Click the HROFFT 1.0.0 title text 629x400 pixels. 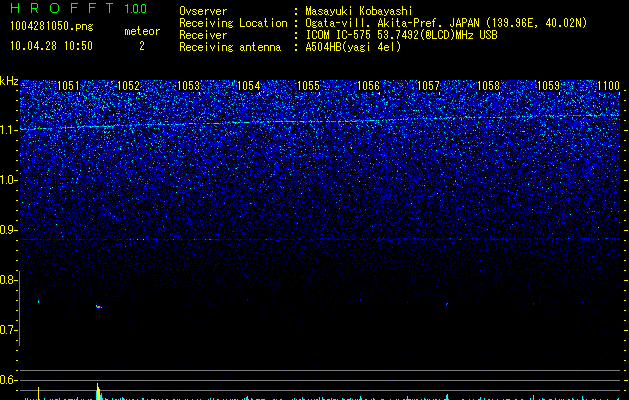click(x=79, y=8)
